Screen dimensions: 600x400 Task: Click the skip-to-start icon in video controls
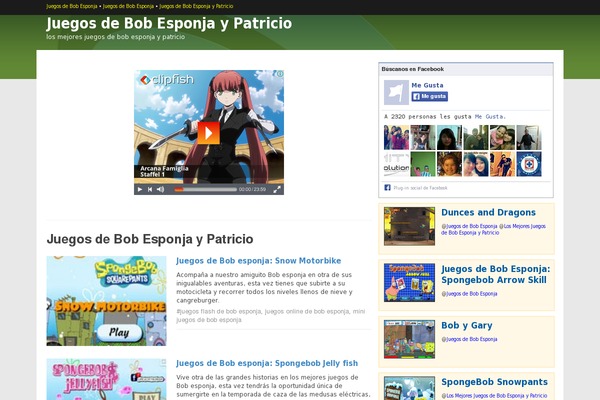pos(150,189)
